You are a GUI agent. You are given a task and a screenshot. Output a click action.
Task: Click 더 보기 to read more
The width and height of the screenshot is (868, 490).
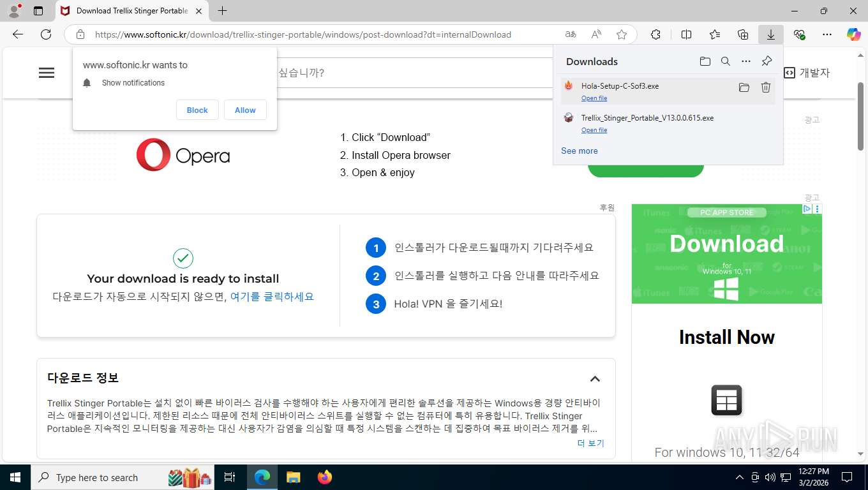pyautogui.click(x=590, y=443)
